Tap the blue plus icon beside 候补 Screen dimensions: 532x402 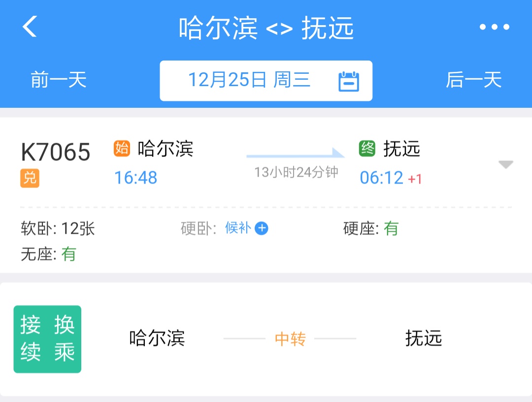coord(262,228)
